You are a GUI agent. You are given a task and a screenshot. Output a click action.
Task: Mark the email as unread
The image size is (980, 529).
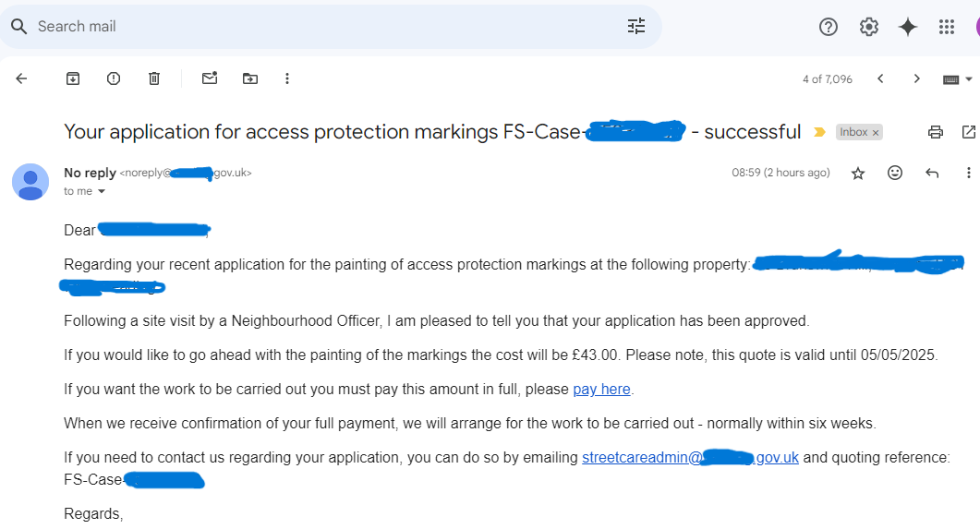pos(210,78)
